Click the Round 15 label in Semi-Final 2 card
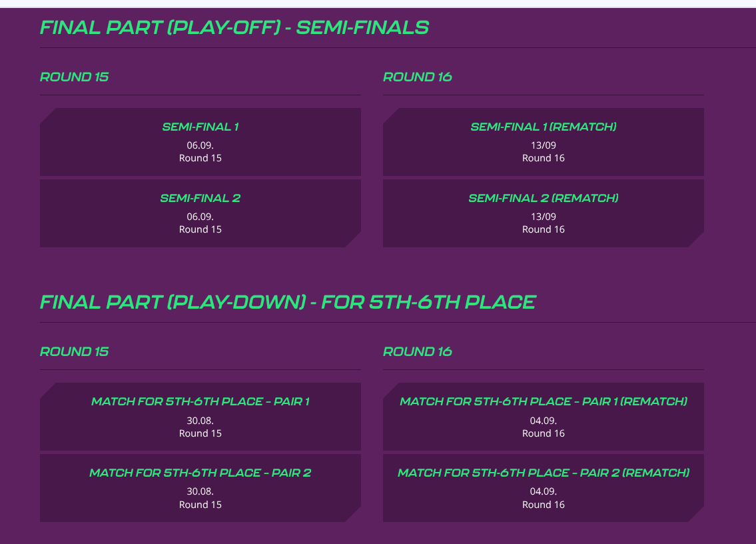This screenshot has height=544, width=756. (200, 229)
